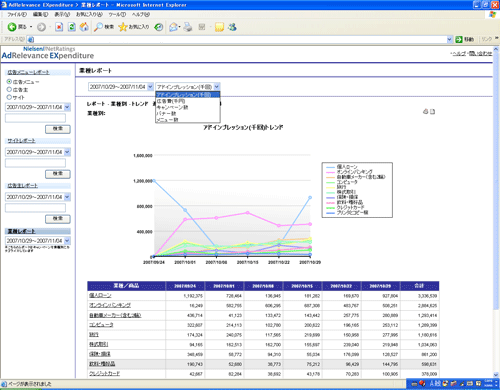Click the page vertical scrollbar down arrow
500x390 pixels.
[496, 375]
